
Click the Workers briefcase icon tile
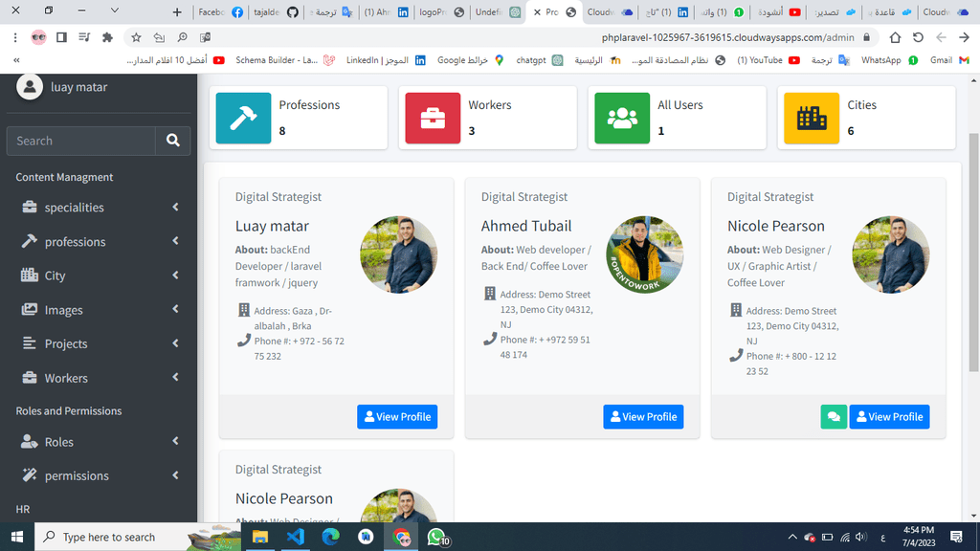click(x=433, y=118)
